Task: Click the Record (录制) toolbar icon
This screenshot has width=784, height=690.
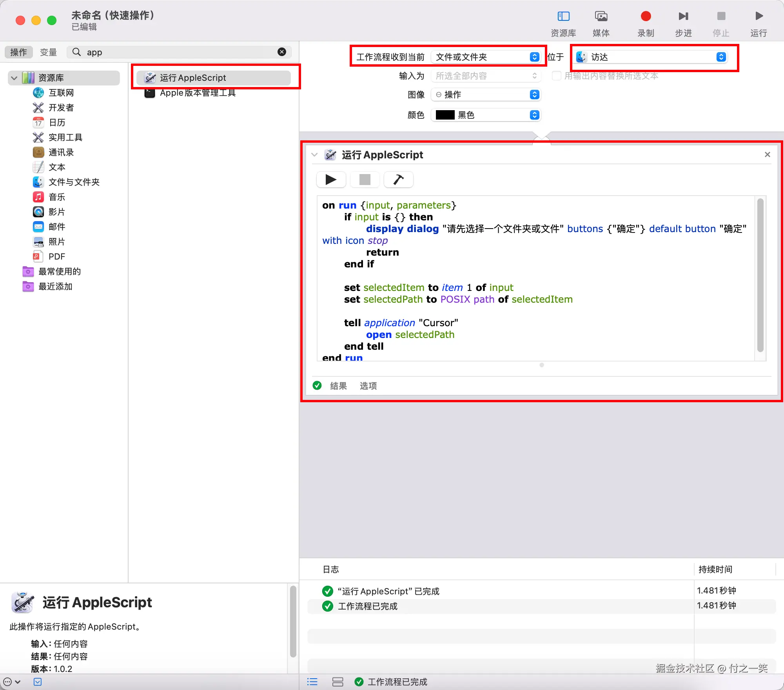Action: (646, 16)
